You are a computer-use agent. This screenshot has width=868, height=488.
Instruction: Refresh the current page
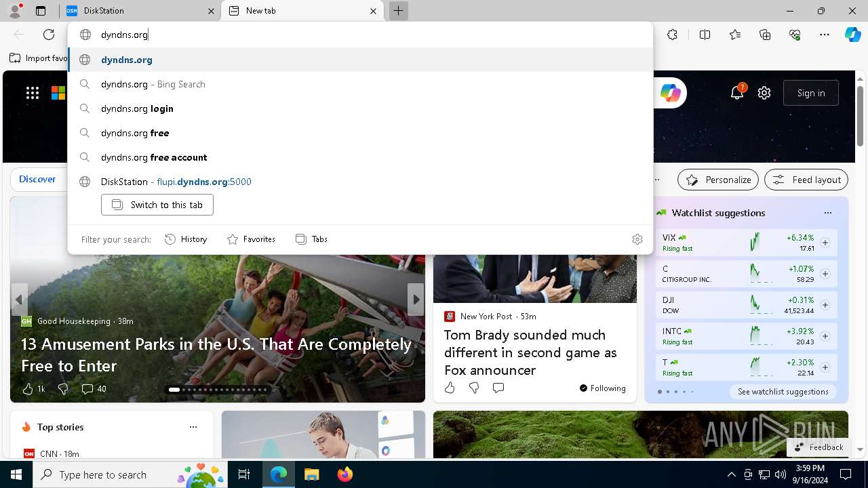[49, 35]
